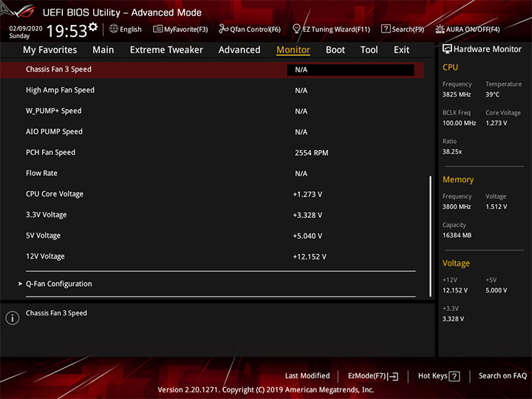Click the 16384 MB memory capacity
The width and height of the screenshot is (532, 399).
point(457,235)
